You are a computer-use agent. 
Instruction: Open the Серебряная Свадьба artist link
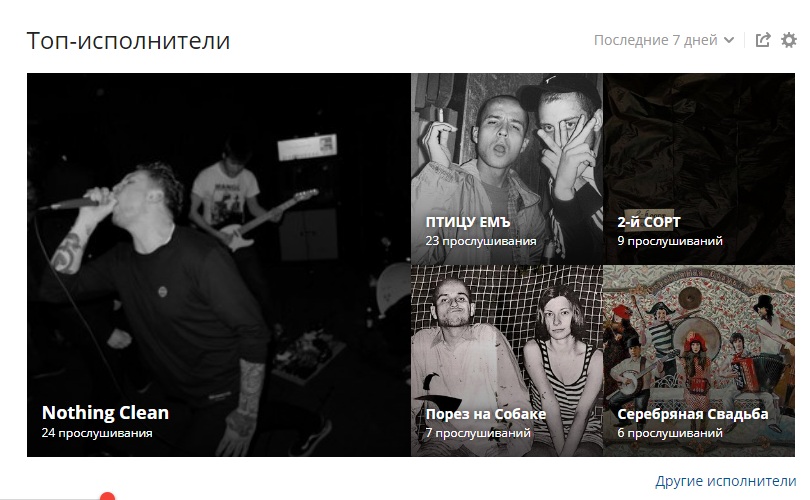[693, 414]
